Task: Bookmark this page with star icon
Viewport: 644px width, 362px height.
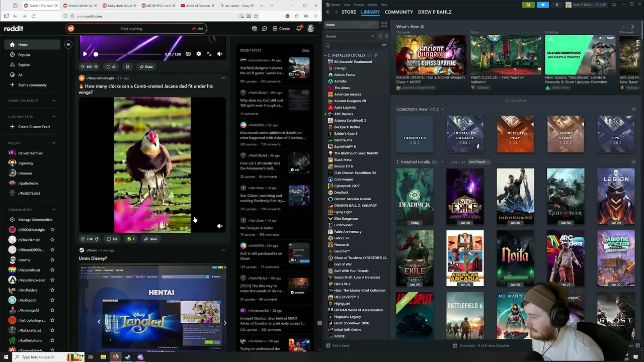Action: tap(256, 16)
